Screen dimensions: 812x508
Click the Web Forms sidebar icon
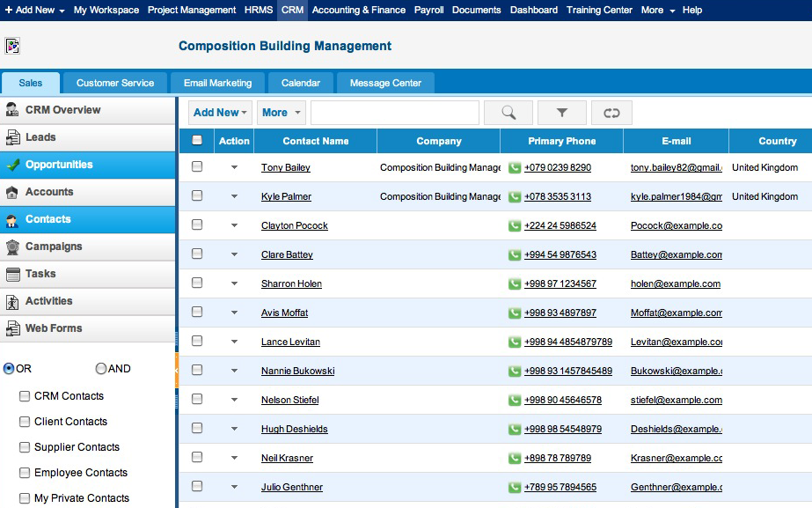12,328
